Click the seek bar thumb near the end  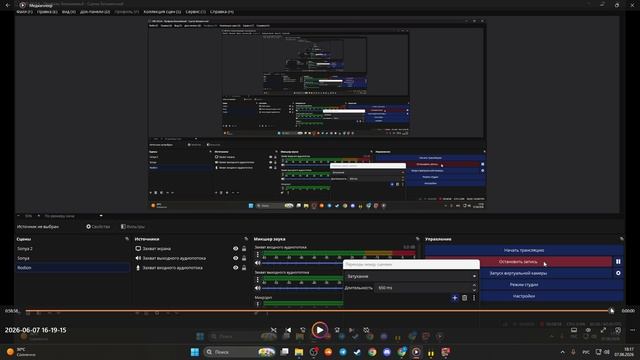tap(611, 311)
